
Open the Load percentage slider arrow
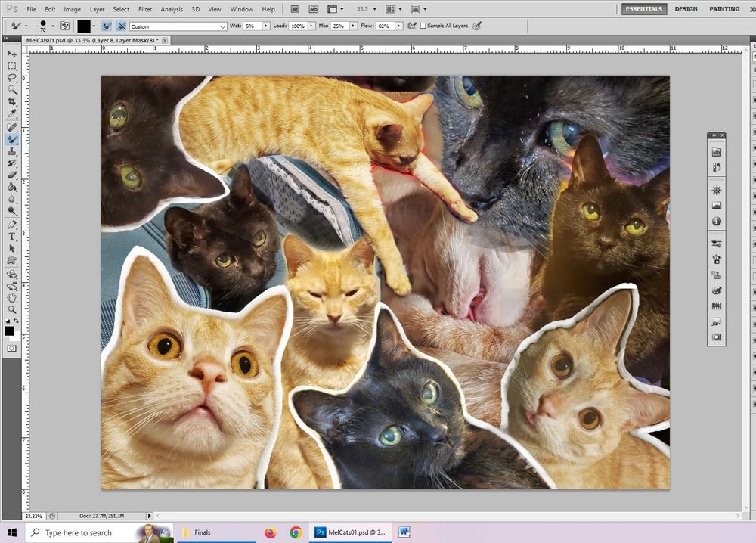point(311,26)
